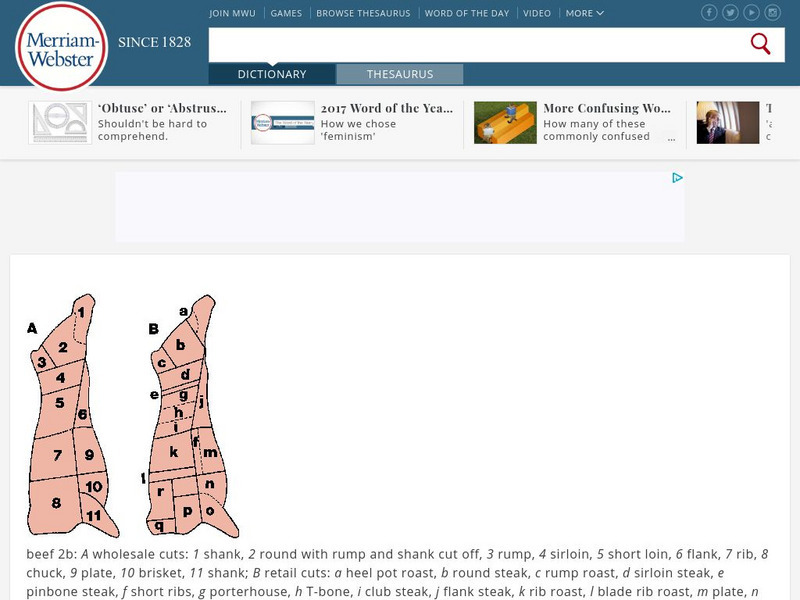Open the VIDEO navigation link
The width and height of the screenshot is (800, 600).
[x=537, y=13]
